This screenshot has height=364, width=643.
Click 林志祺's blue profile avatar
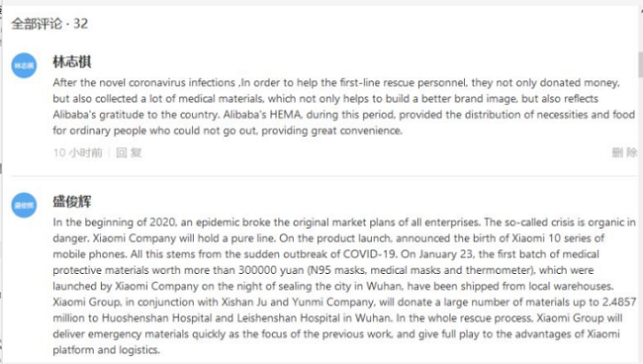tap(24, 65)
